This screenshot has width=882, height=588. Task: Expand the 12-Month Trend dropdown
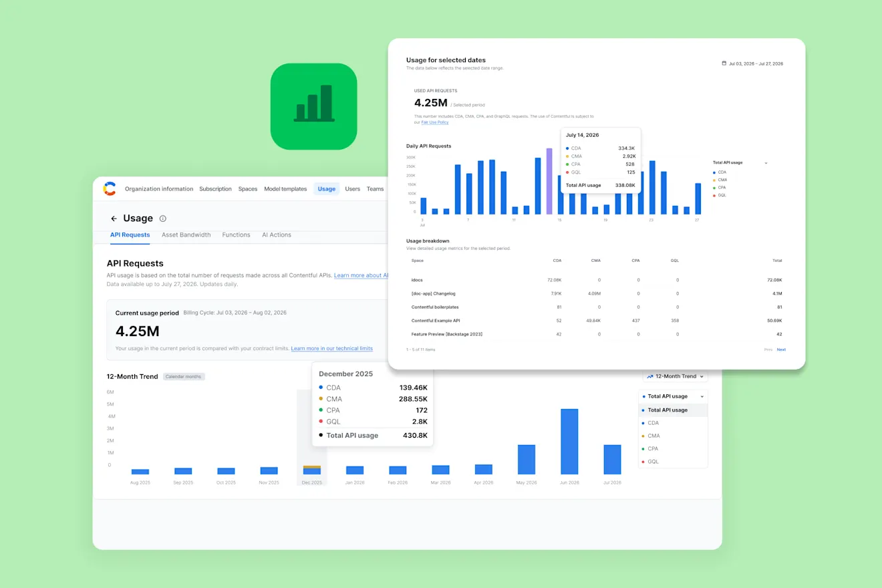tap(674, 376)
